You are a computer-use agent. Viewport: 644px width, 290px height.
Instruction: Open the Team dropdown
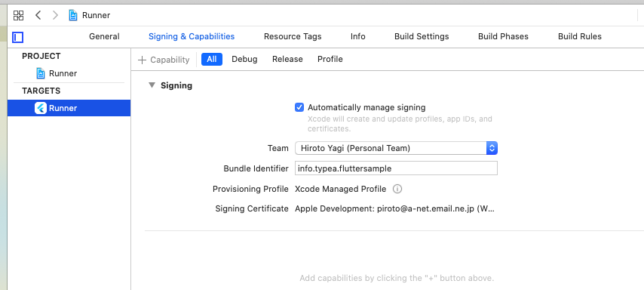(396, 148)
